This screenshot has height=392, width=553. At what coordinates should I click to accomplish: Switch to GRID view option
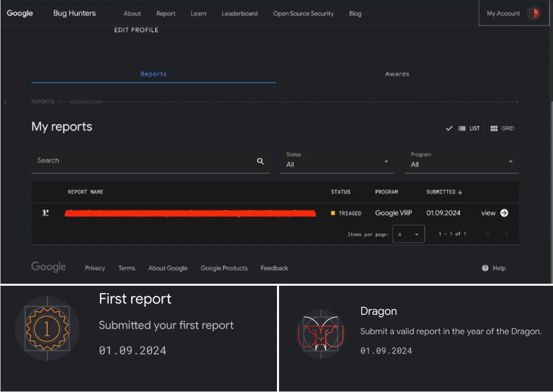point(502,128)
